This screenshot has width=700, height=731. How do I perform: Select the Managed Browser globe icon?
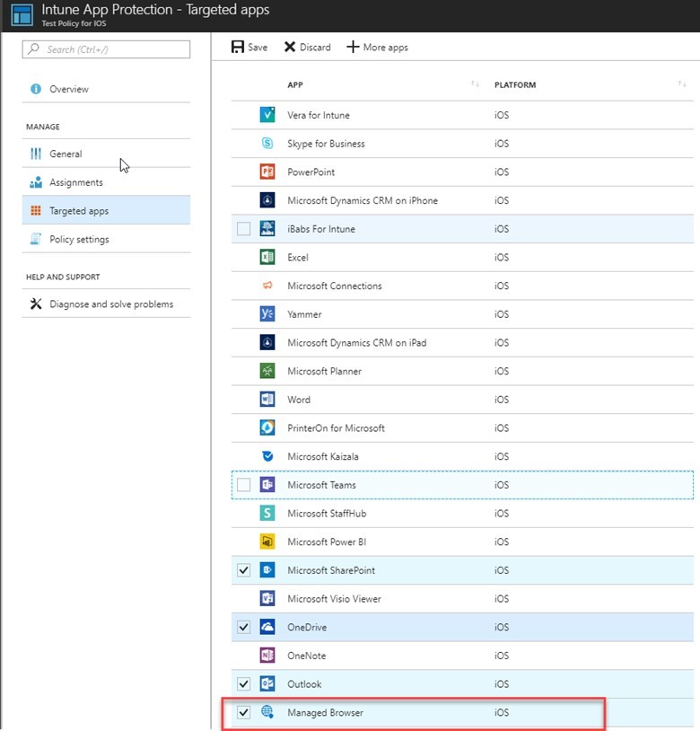point(266,712)
